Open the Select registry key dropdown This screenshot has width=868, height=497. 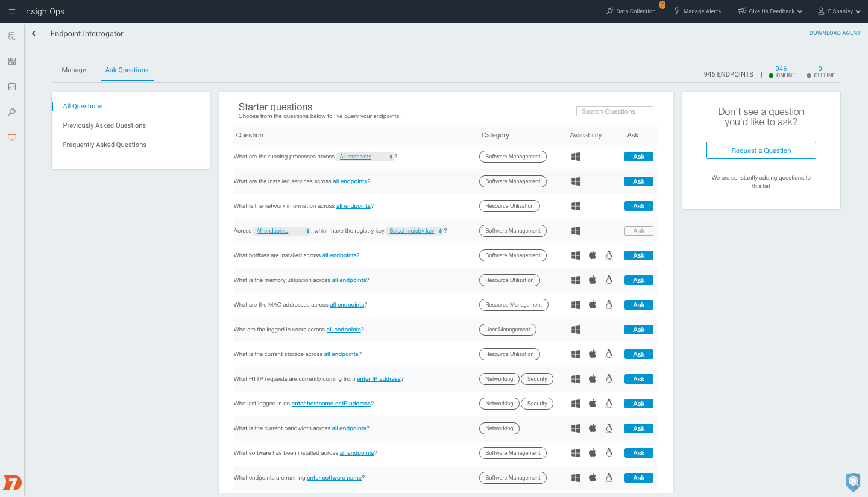tap(415, 231)
